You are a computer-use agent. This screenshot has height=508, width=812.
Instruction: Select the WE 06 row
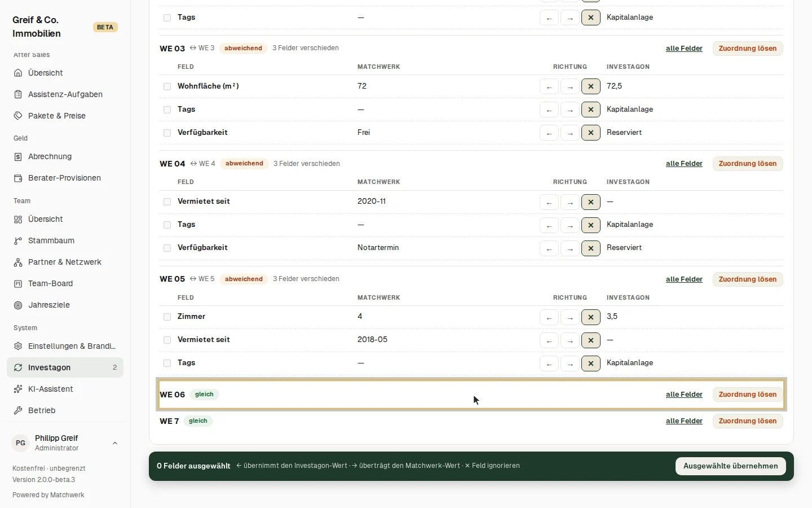[471, 395]
